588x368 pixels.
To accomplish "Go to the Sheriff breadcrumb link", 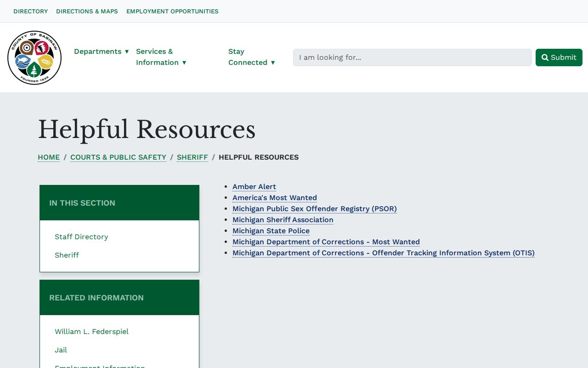I will 192,157.
